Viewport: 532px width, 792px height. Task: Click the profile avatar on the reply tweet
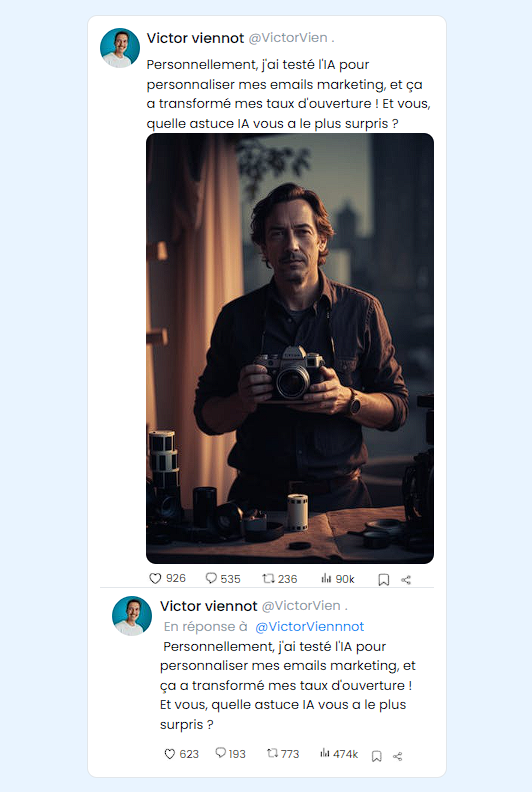click(132, 616)
